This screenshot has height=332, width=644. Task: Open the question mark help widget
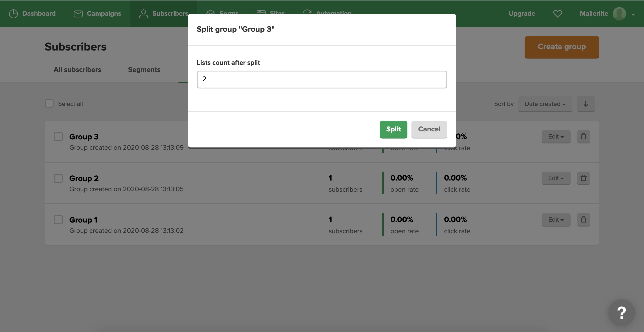tap(621, 313)
